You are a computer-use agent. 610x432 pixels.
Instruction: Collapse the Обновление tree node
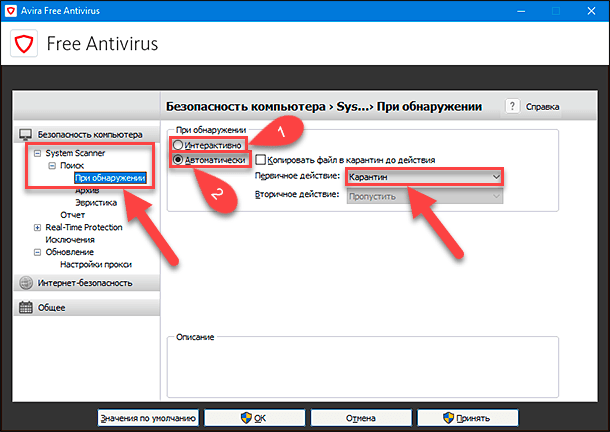(37, 252)
